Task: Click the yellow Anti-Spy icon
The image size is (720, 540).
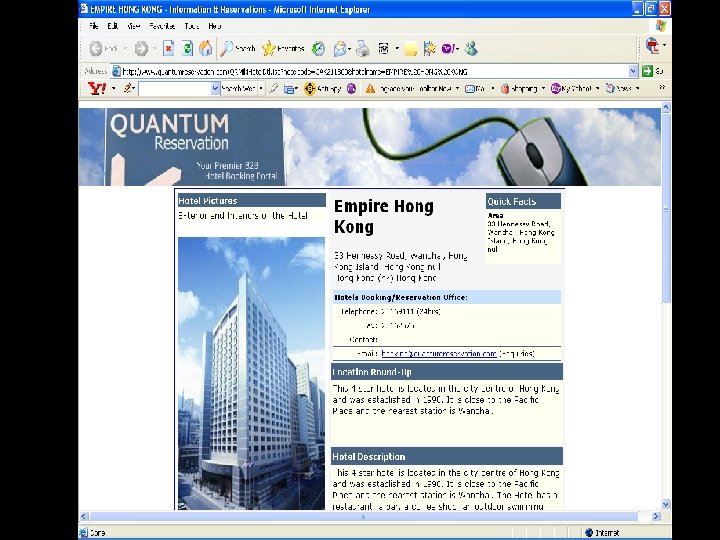Action: click(310, 89)
